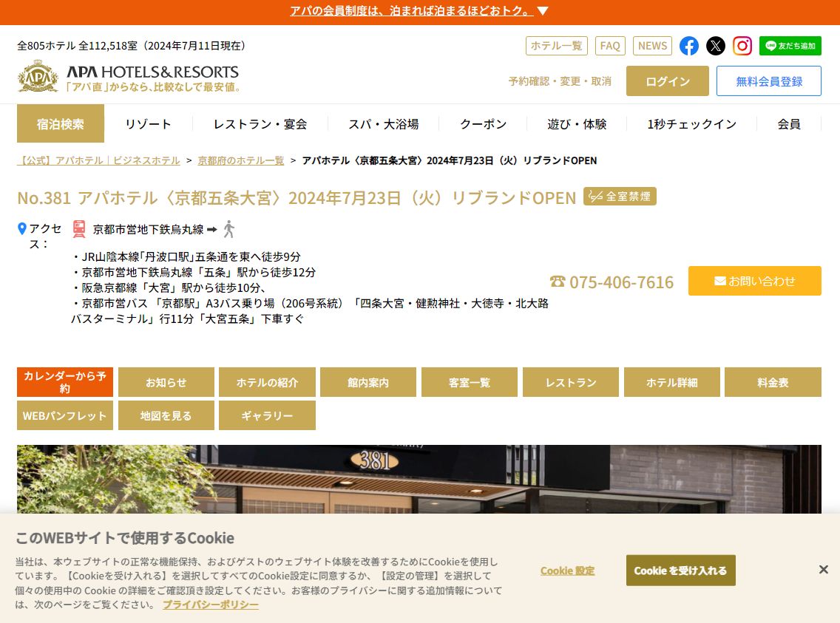The width and height of the screenshot is (840, 623).
Task: Open the レストラン・宴会 menu
Action: pos(260,124)
